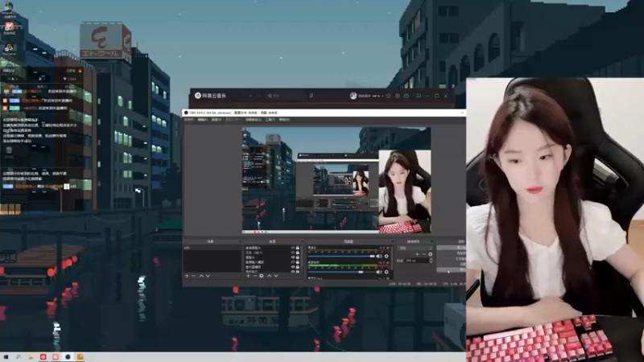Image resolution: width=644 pixels, height=362 pixels.
Task: Mute the second mixer channel speaker
Action: [x=378, y=272]
